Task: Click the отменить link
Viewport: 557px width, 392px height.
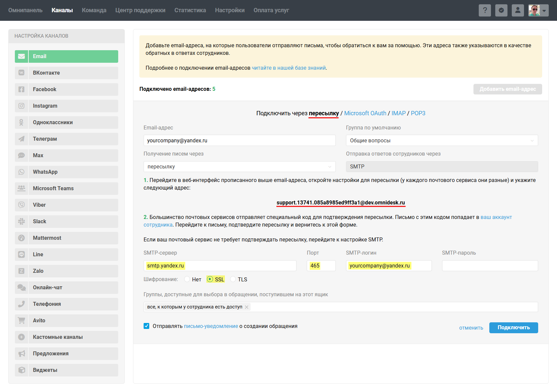Action: 471,328
